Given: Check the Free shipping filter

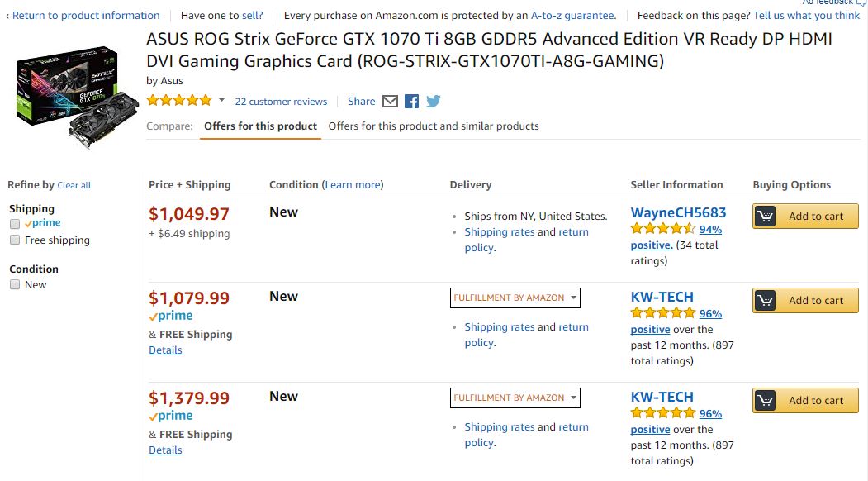Looking at the screenshot, I should [x=15, y=240].
